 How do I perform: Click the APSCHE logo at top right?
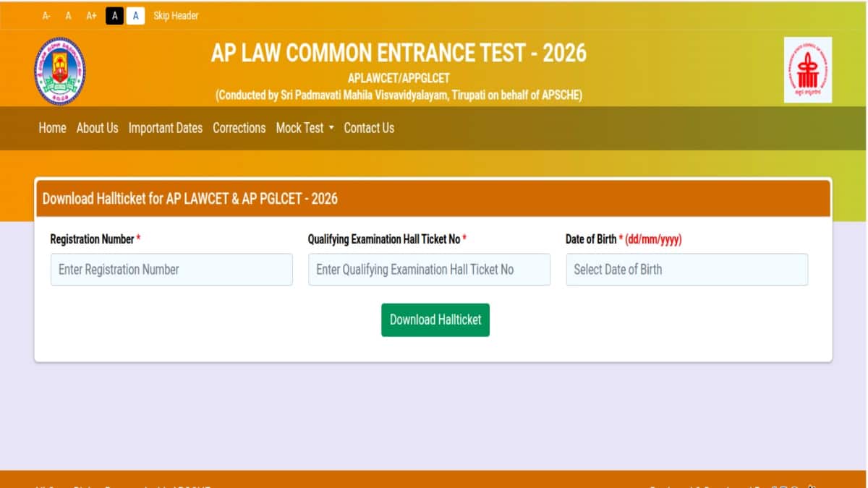(807, 70)
